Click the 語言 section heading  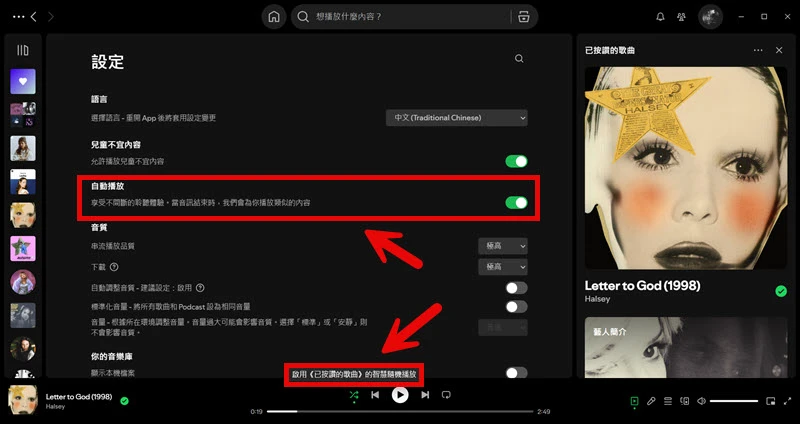(x=99, y=99)
